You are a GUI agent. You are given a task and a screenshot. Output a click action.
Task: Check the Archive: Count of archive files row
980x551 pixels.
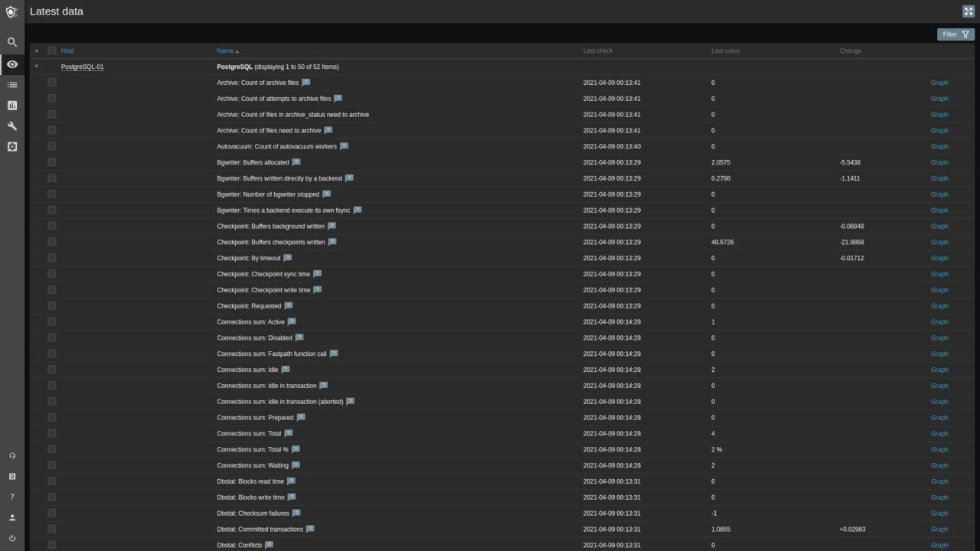pyautogui.click(x=52, y=83)
